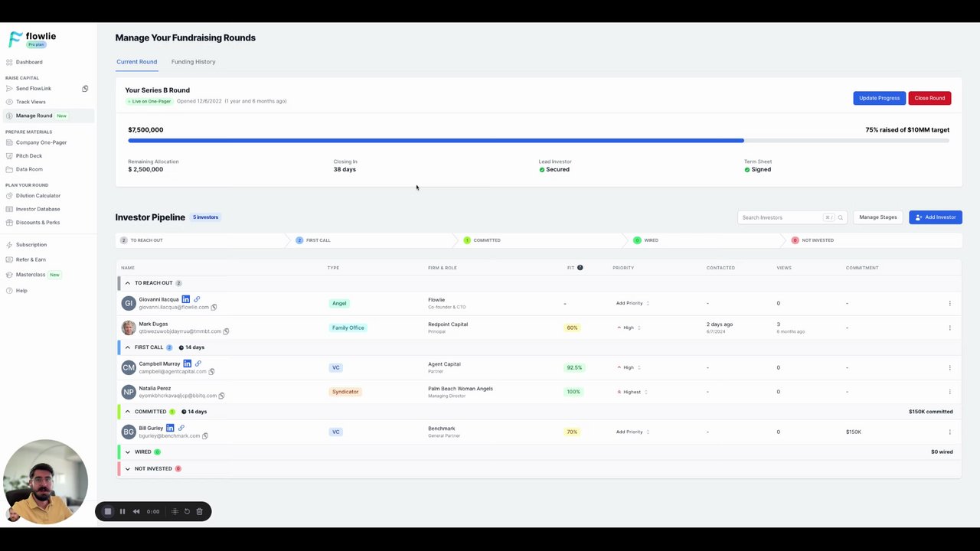Focus the Search Investors field

point(792,217)
